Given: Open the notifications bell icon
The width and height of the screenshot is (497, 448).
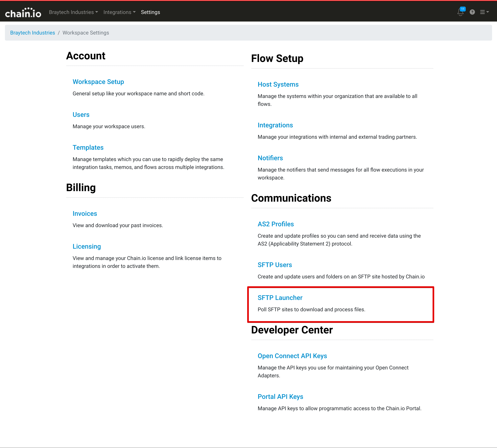Looking at the screenshot, I should 460,12.
